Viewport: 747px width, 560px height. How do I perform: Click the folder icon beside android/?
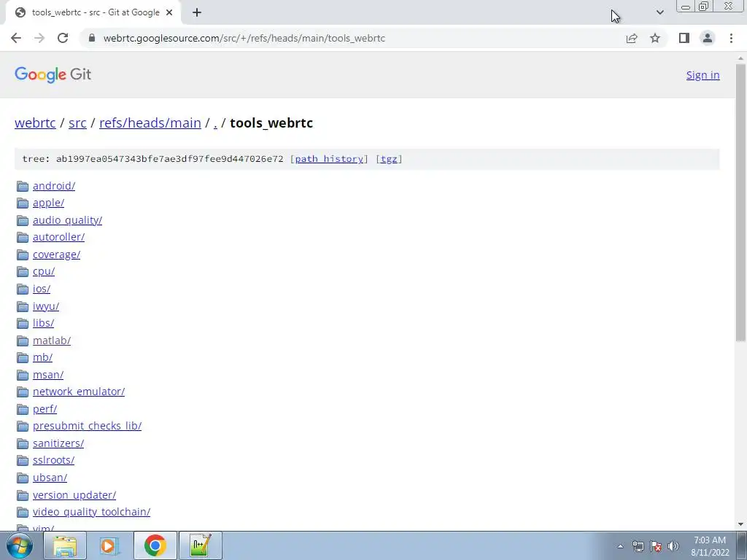pyautogui.click(x=23, y=186)
